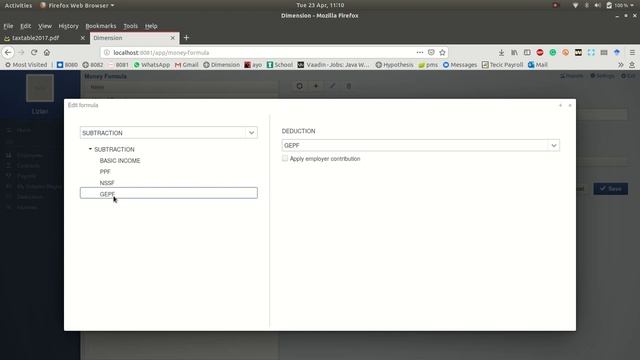The image size is (640, 360).
Task: Go back using the browser back arrow
Action: 8,52
